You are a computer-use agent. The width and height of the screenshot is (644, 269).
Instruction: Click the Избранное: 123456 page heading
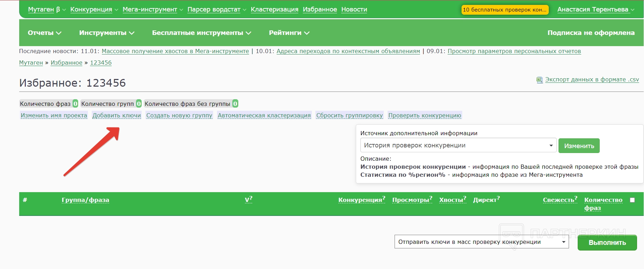(73, 83)
